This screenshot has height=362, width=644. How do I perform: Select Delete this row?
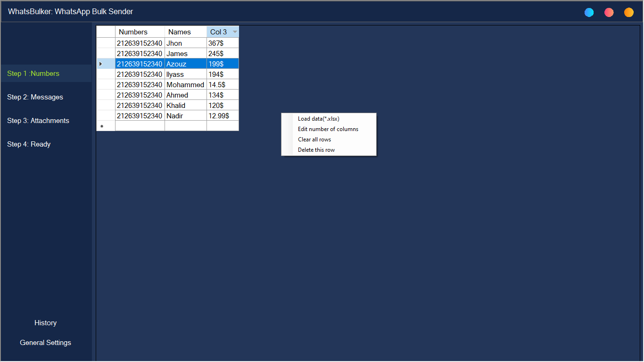coord(329,150)
